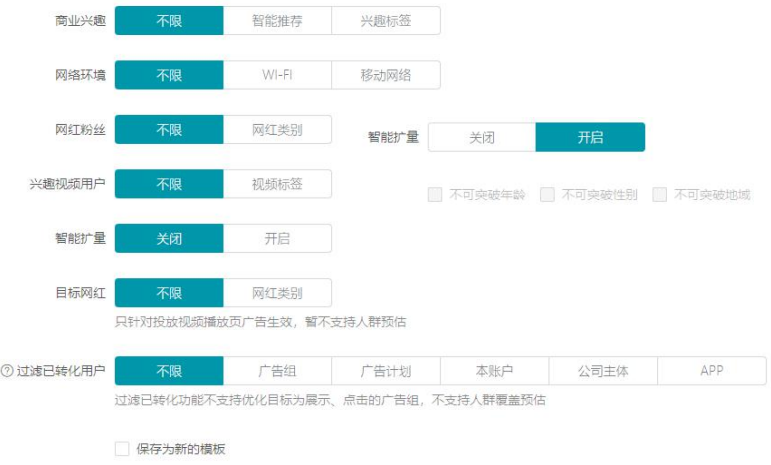Filter converted users by 公司主体
771x465 pixels.
[603, 371]
